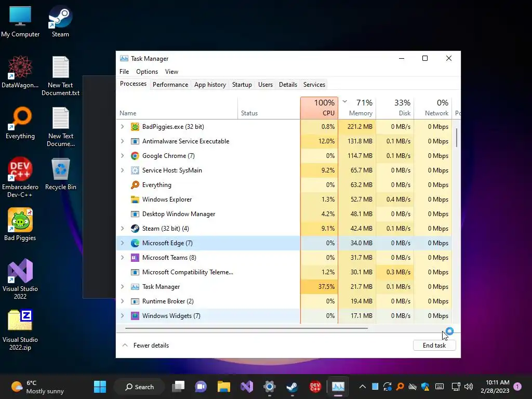
Task: Sort processes by Memory column
Action: pyautogui.click(x=357, y=108)
